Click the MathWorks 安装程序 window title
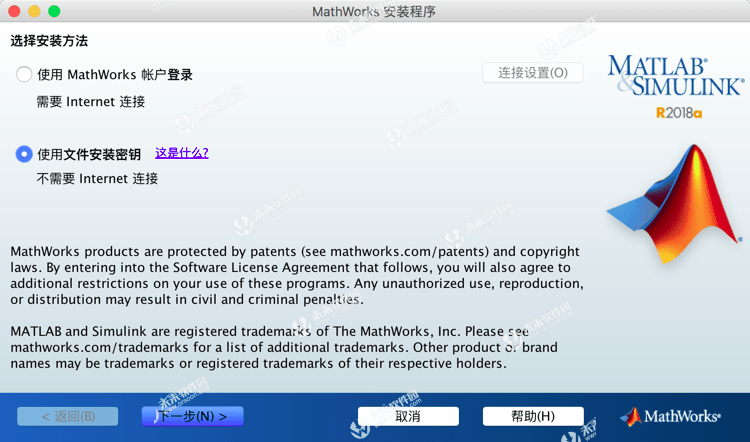The width and height of the screenshot is (750, 442). [x=374, y=11]
